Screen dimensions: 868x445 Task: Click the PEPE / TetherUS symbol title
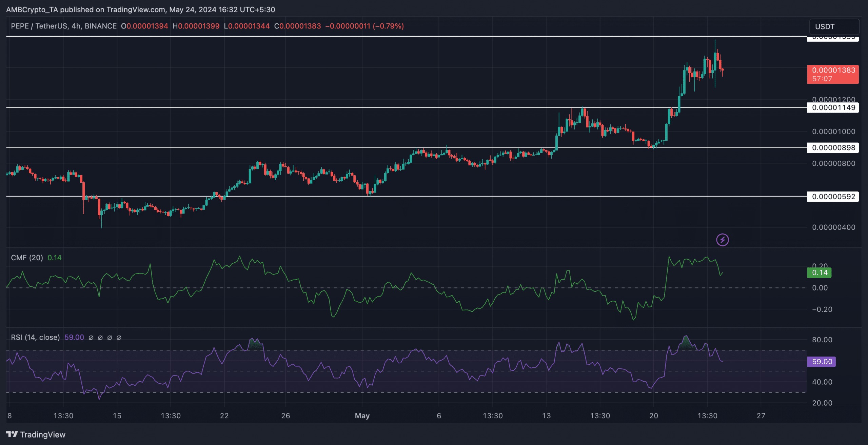click(x=64, y=26)
